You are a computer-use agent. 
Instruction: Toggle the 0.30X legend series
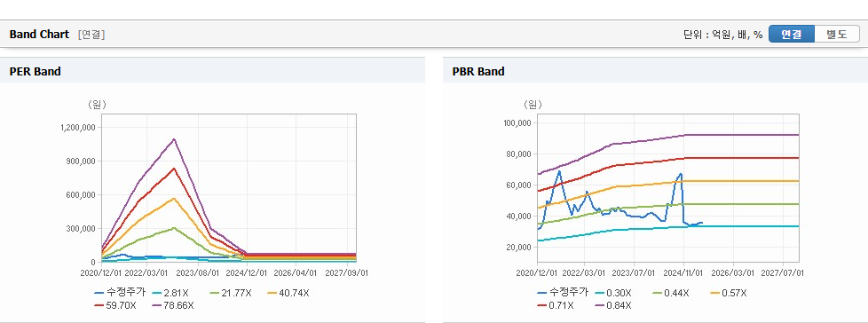pos(612,293)
